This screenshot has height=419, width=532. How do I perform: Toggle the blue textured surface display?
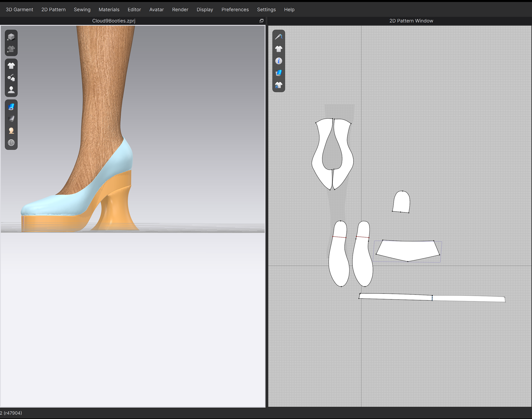(11, 106)
